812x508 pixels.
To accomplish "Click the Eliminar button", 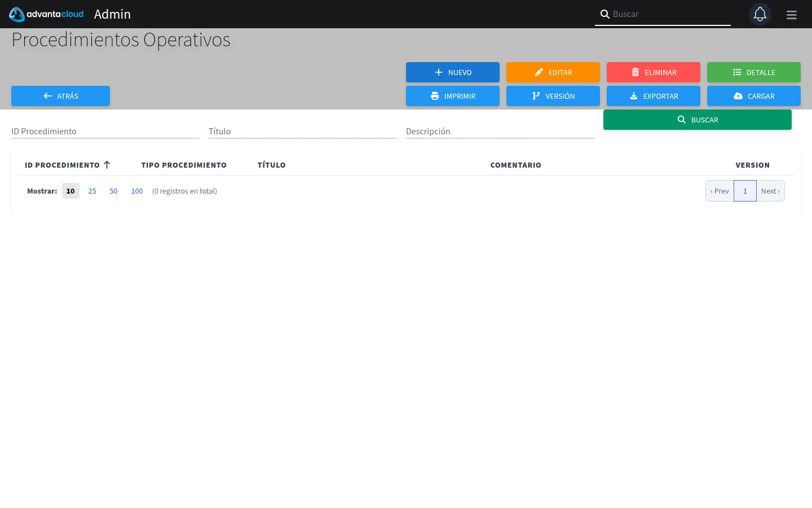I will tap(654, 72).
